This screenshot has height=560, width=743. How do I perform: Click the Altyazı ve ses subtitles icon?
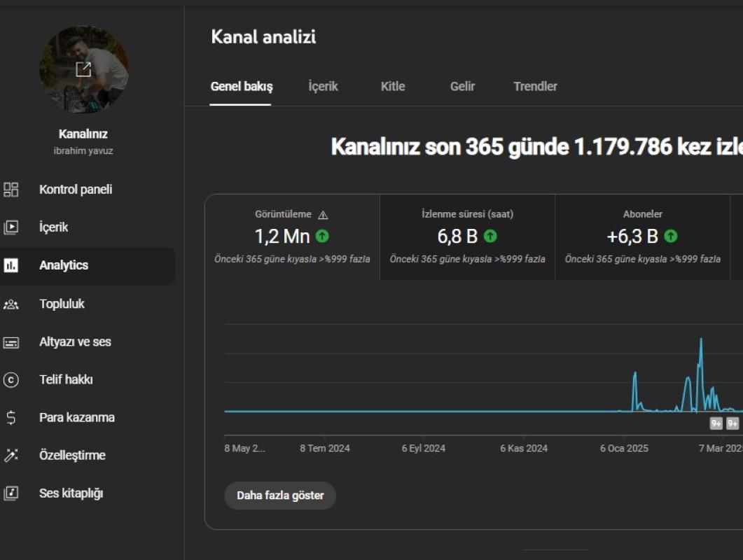[11, 342]
